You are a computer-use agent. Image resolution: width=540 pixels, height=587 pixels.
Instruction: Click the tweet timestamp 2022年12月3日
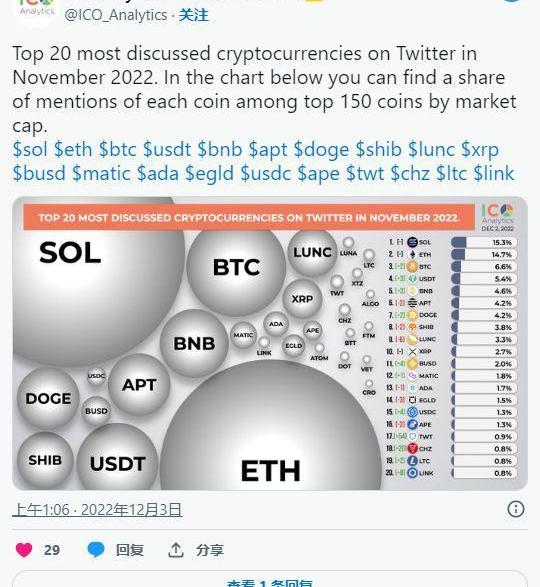coord(97,510)
